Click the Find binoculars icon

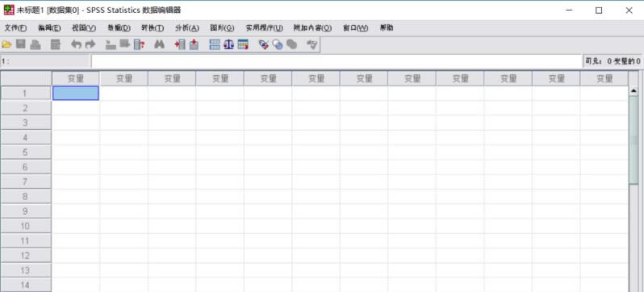(159, 44)
